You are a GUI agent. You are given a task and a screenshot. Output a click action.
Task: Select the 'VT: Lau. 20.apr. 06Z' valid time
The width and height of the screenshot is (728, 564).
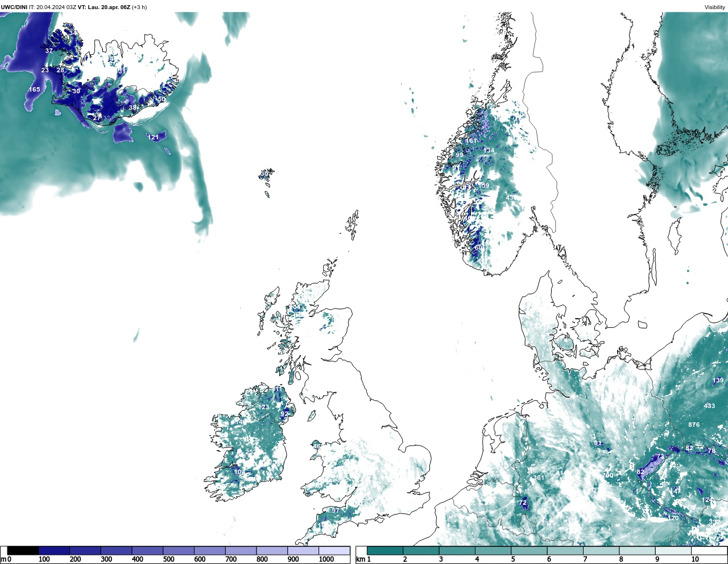(104, 7)
